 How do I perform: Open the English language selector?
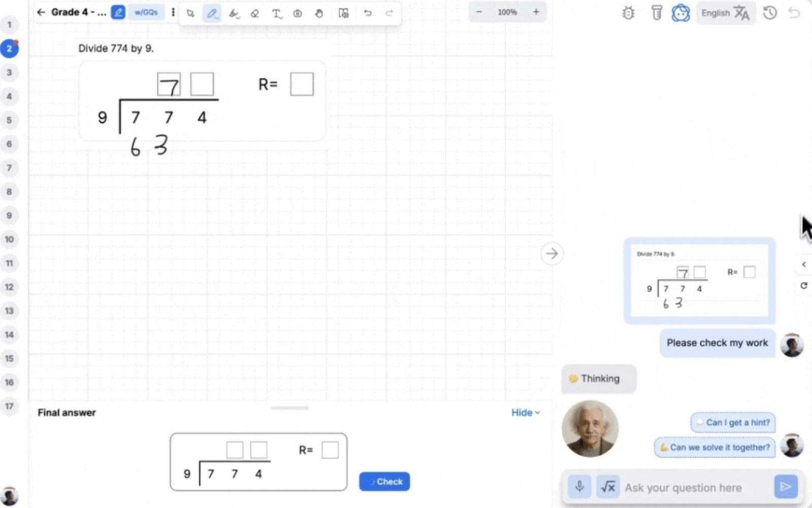tap(725, 13)
